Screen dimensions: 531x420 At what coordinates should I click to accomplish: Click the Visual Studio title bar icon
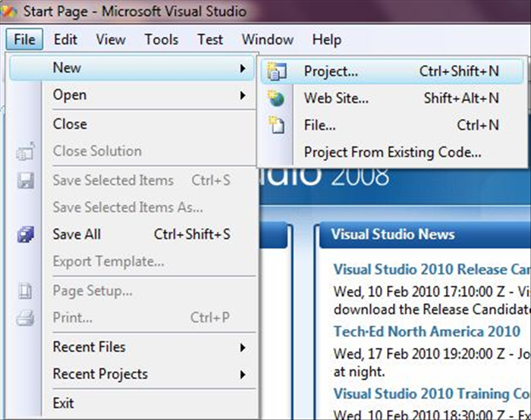click(x=9, y=11)
